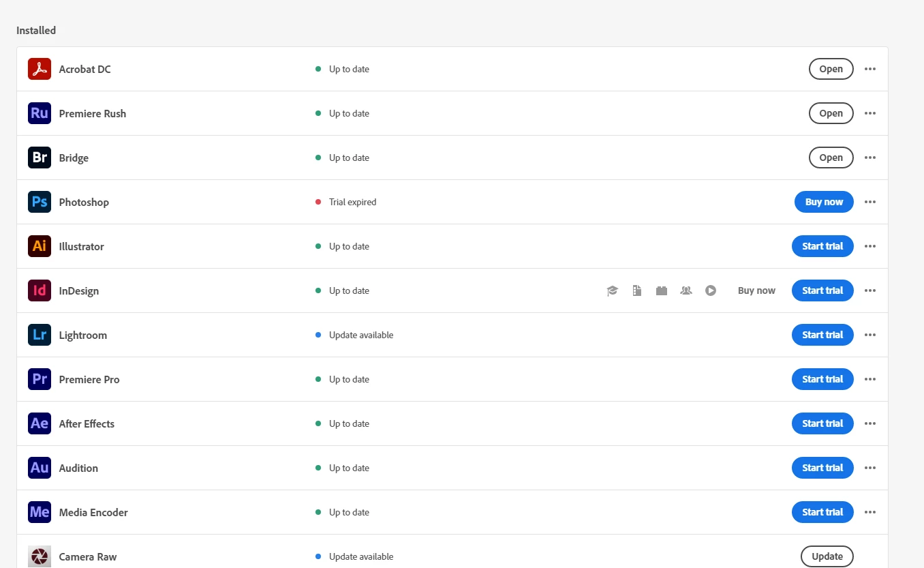Image resolution: width=924 pixels, height=568 pixels.
Task: Click Lightroom's Update available status
Action: 361,335
